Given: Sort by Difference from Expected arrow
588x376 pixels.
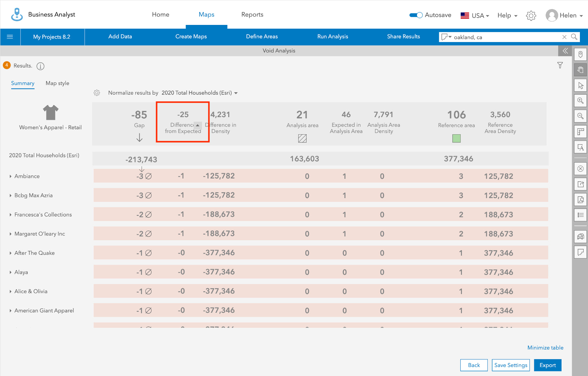Looking at the screenshot, I should 197,125.
